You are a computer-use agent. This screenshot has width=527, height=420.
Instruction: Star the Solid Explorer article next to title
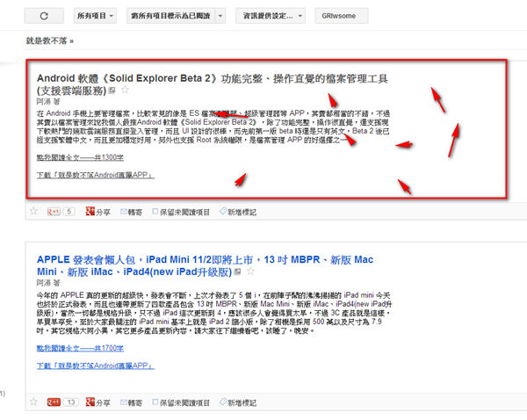tap(125, 90)
